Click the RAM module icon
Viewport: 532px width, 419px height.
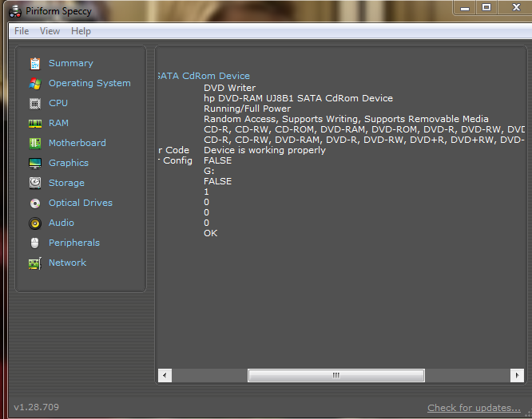click(34, 123)
